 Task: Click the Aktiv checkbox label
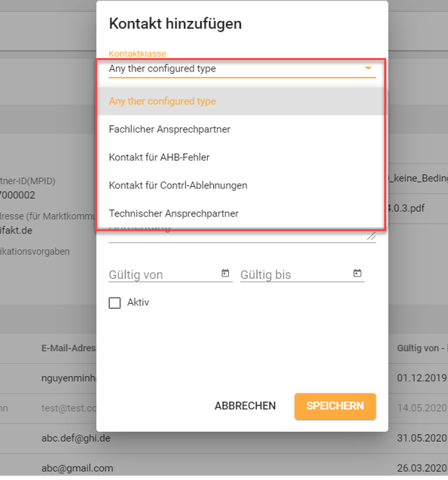(x=139, y=302)
